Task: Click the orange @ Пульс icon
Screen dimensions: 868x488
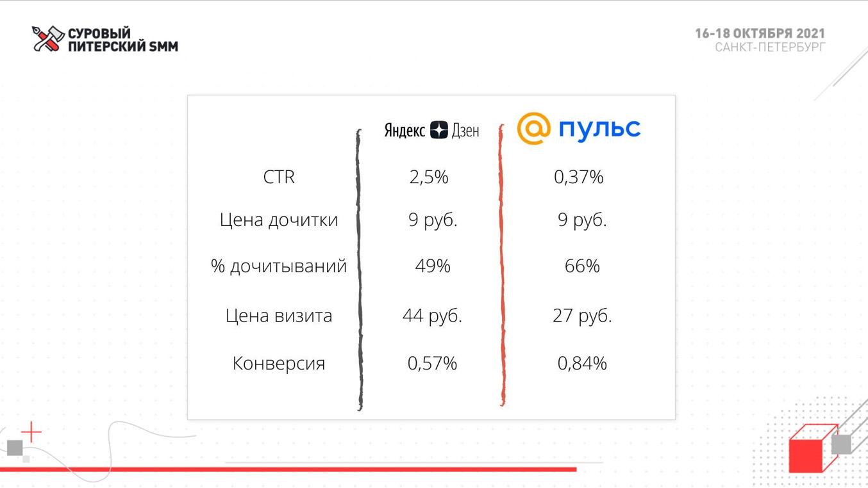Action: click(533, 128)
